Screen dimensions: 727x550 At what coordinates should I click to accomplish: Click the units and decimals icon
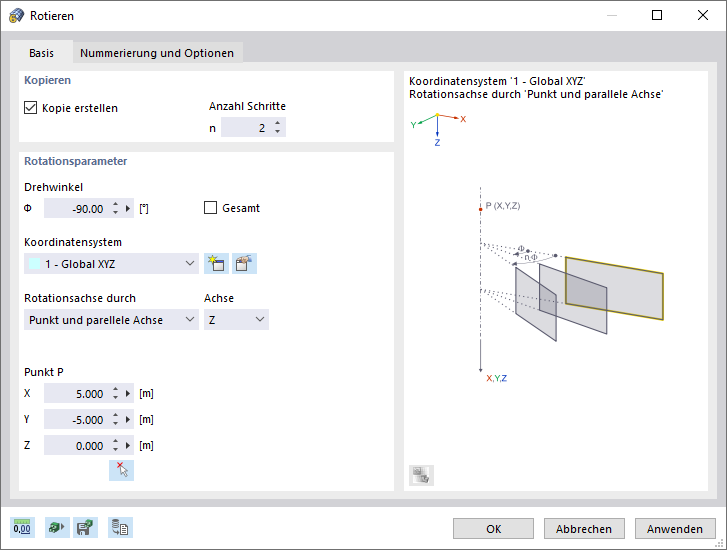22,528
